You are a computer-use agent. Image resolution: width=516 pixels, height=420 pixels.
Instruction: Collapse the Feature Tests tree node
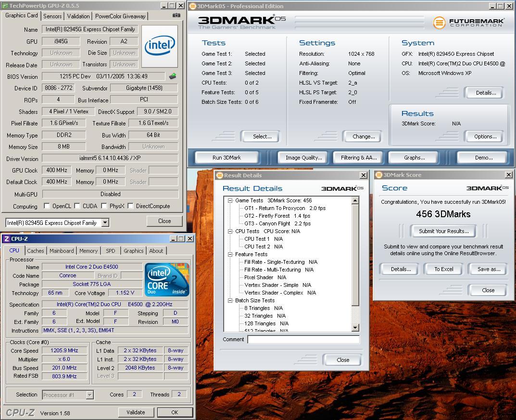(230, 254)
